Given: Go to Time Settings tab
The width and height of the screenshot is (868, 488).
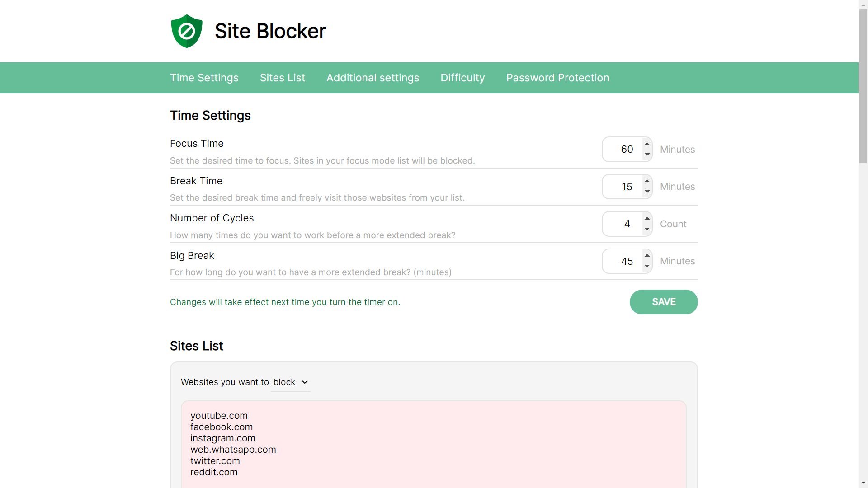Looking at the screenshot, I should coord(204,78).
